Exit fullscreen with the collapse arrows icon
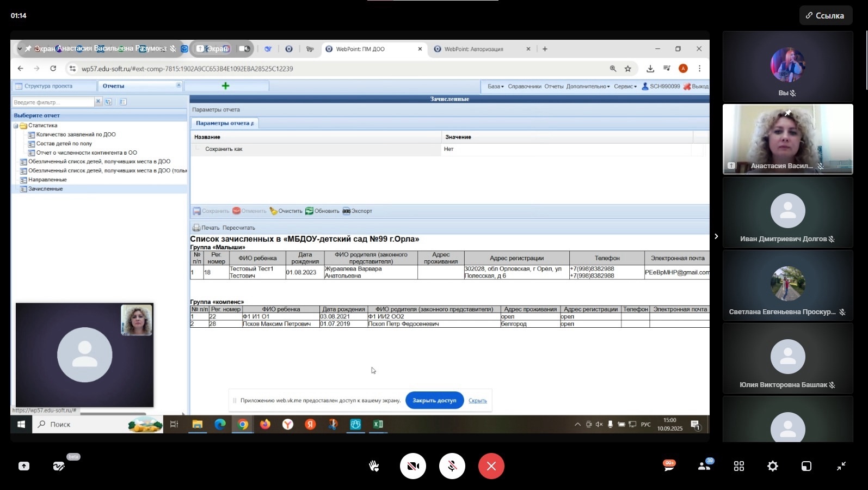The image size is (868, 490). [841, 466]
